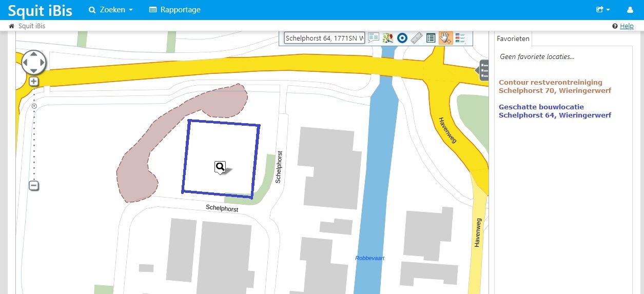Click the zoom level slider handle
644x294 pixels.
pos(34,106)
